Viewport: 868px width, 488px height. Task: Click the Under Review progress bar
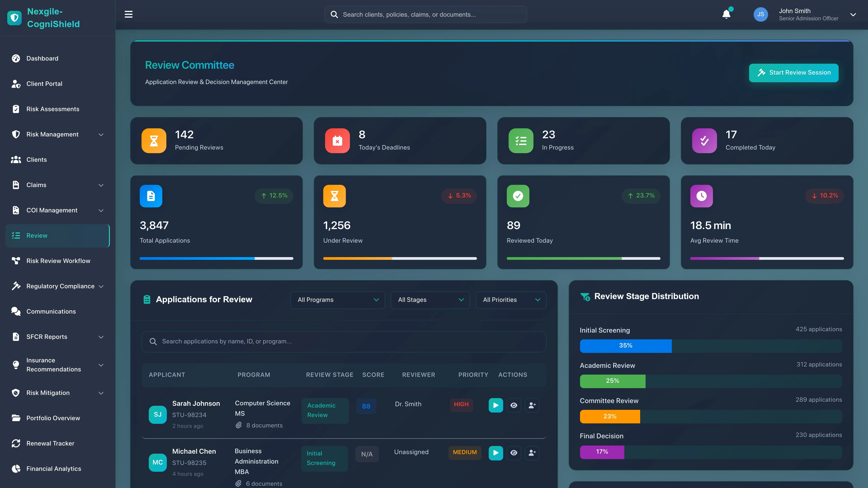point(400,258)
